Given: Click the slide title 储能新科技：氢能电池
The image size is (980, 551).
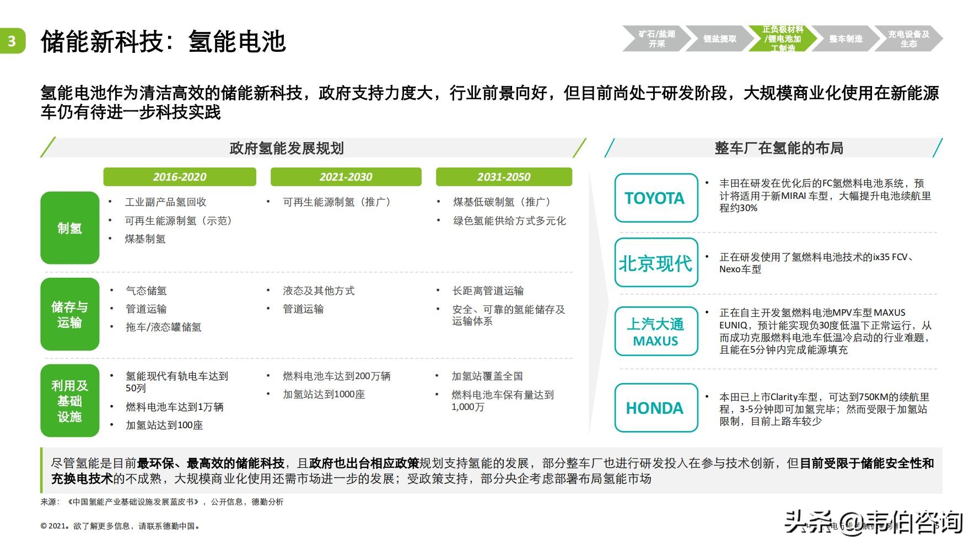Looking at the screenshot, I should (x=163, y=41).
